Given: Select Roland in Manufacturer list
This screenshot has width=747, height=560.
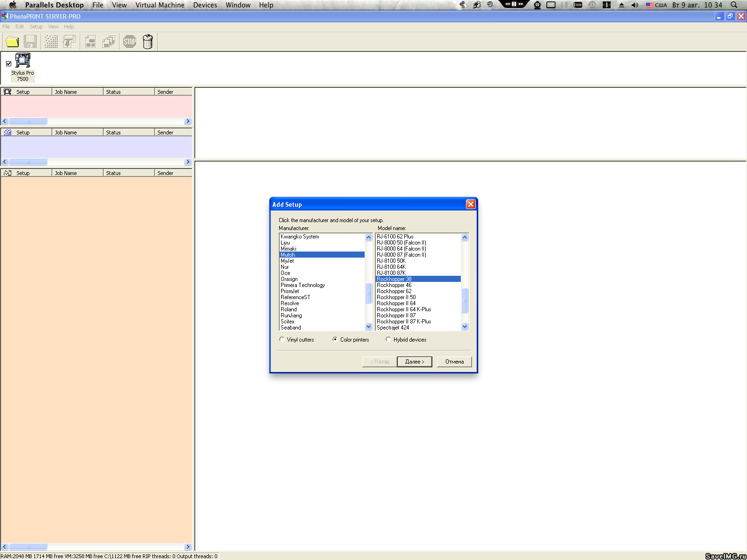Looking at the screenshot, I should coord(322,309).
